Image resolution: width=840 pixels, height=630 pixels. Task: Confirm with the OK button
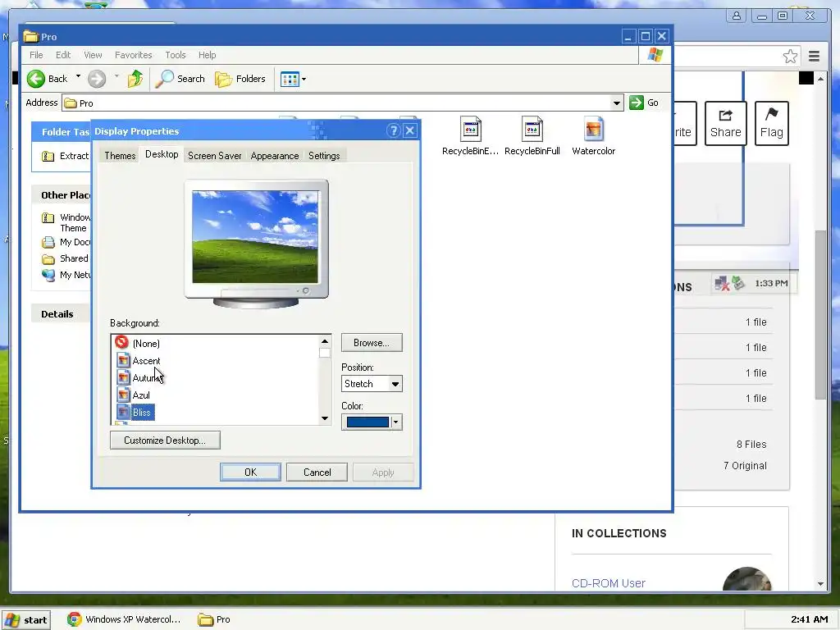[x=250, y=472]
